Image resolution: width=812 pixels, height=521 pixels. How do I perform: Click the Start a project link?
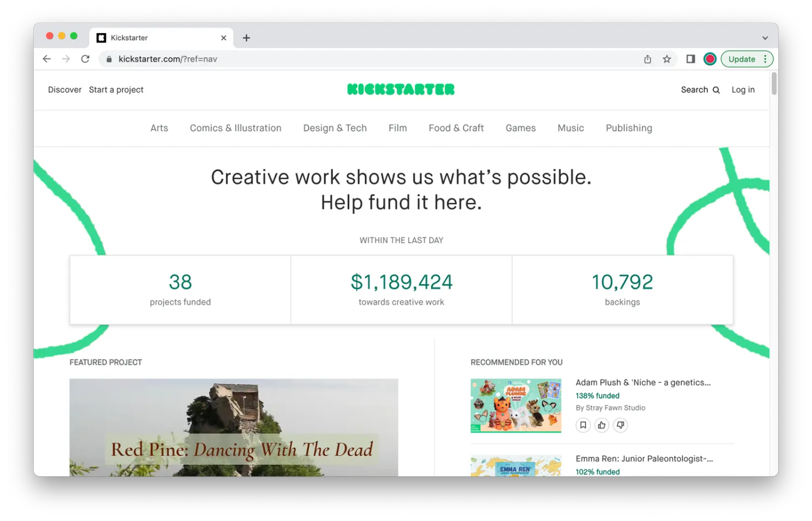[116, 90]
